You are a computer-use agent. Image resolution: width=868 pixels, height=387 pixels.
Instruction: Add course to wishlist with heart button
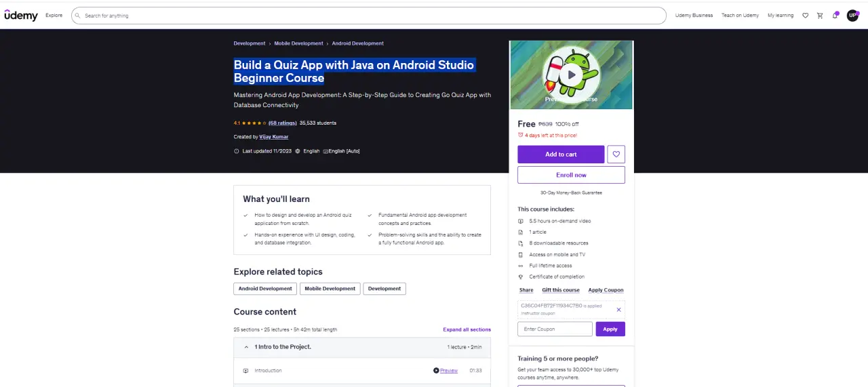[x=616, y=154]
